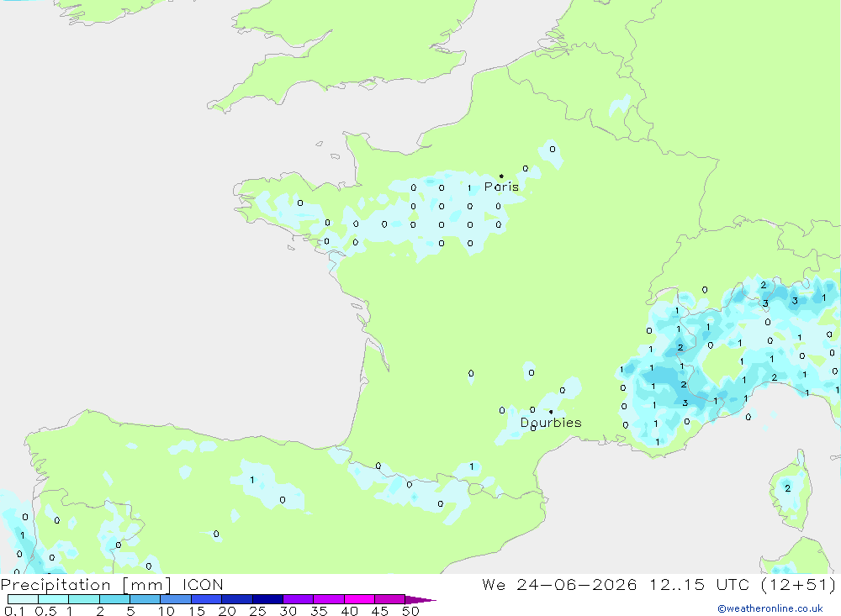Pick the legend swatch between 45 and 50

pyautogui.click(x=389, y=599)
